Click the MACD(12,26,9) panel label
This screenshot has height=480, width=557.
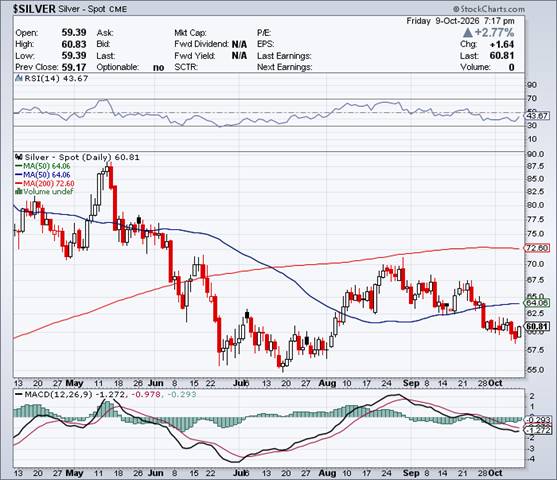[58, 394]
